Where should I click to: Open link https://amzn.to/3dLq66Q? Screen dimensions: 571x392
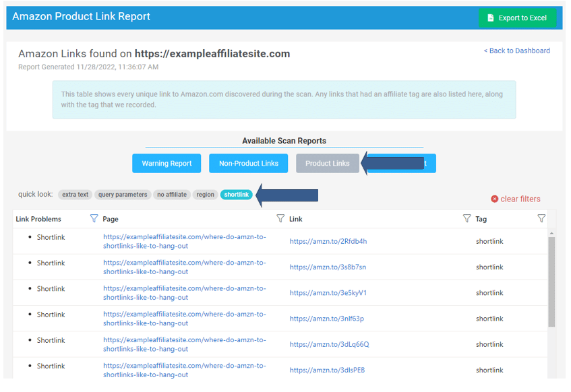point(329,344)
